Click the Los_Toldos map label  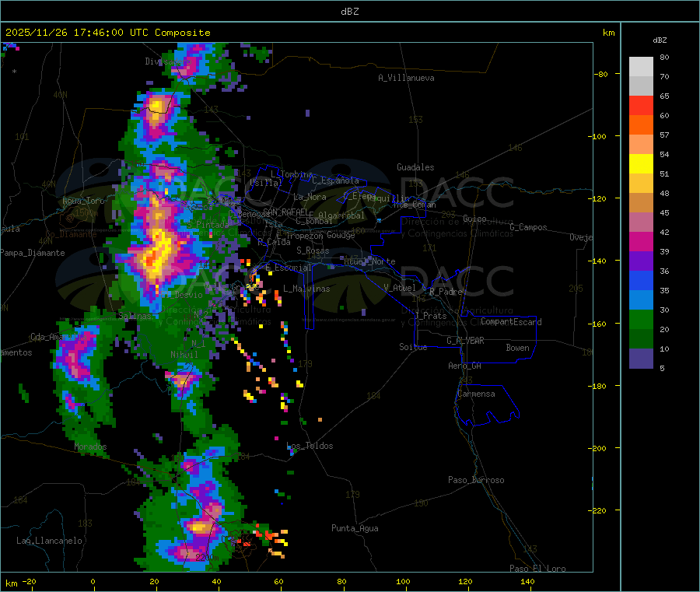tap(310, 446)
